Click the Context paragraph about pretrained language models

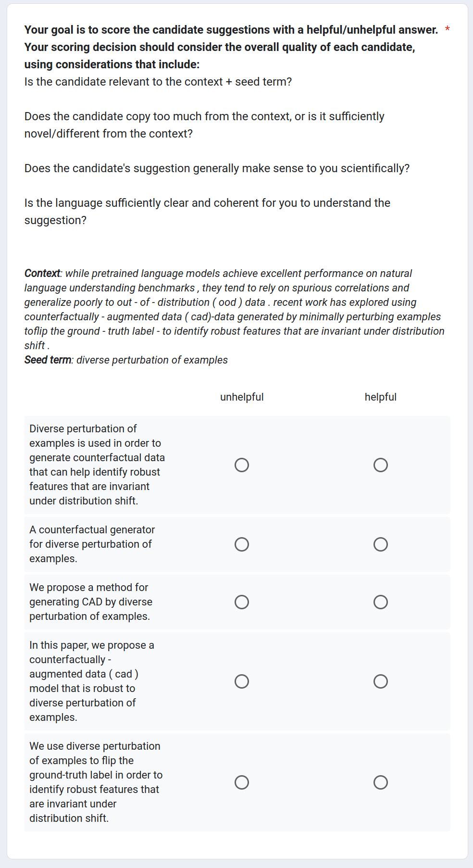pyautogui.click(x=234, y=309)
